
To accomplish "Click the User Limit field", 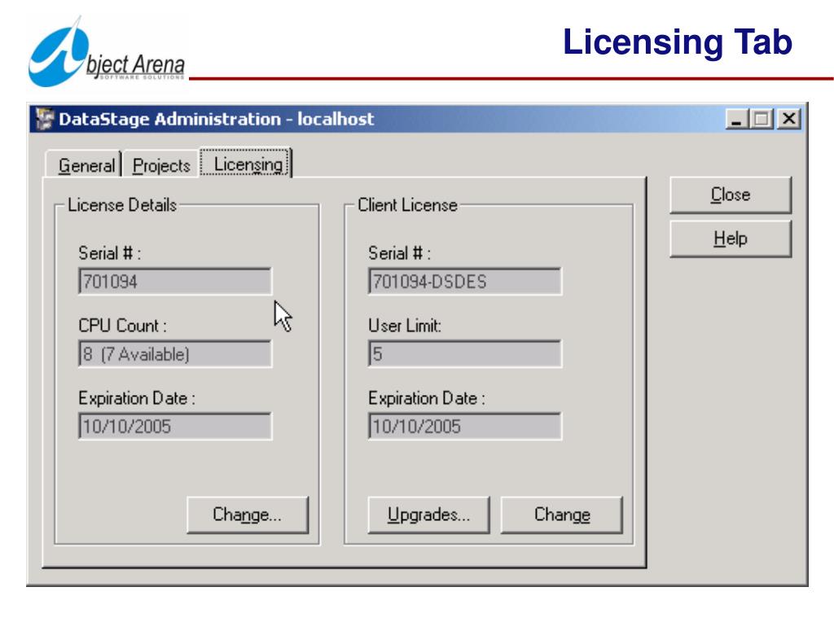I will tap(465, 354).
